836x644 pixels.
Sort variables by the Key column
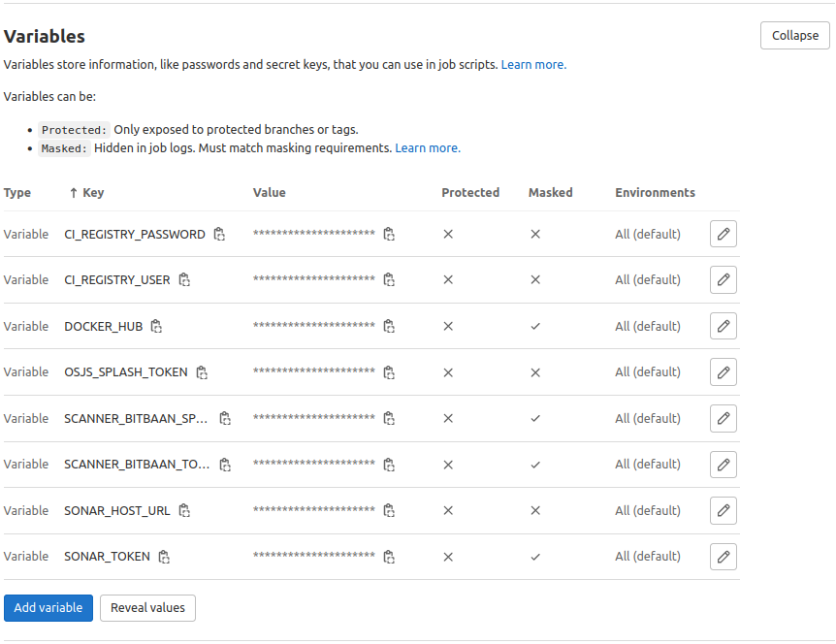pos(86,193)
